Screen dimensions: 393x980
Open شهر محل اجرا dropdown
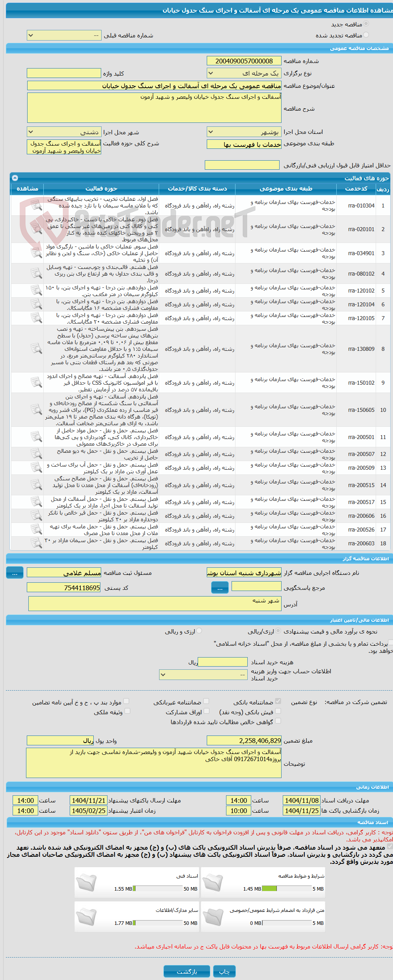64,132
